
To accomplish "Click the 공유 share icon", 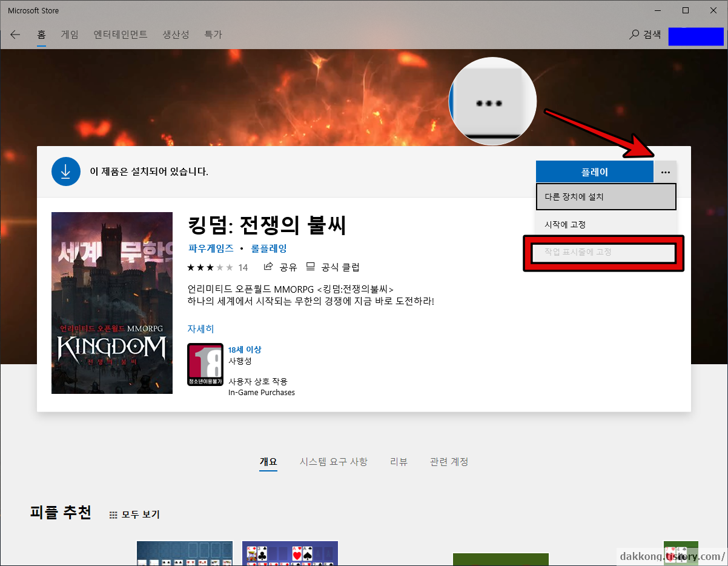I will pyautogui.click(x=279, y=267).
